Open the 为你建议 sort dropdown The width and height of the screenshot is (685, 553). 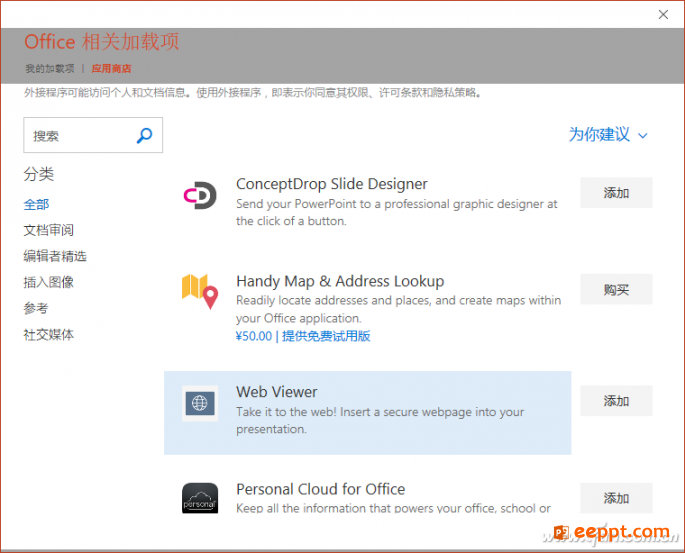click(x=608, y=135)
